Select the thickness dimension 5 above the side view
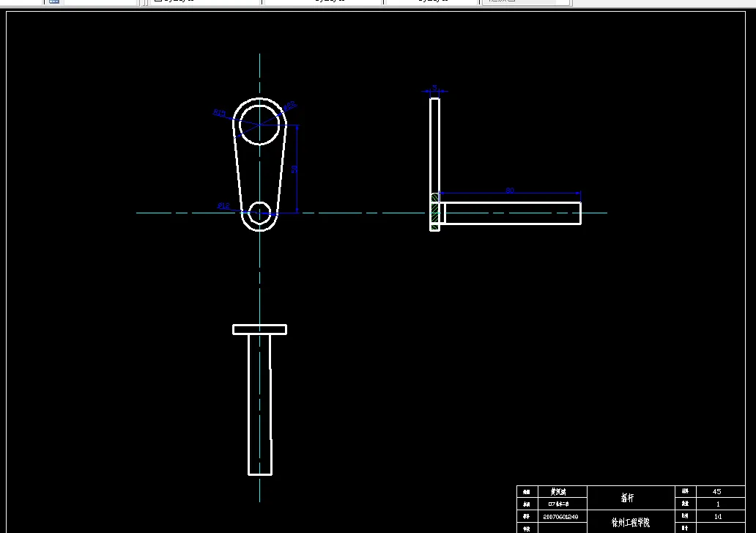756x533 pixels. tap(434, 87)
